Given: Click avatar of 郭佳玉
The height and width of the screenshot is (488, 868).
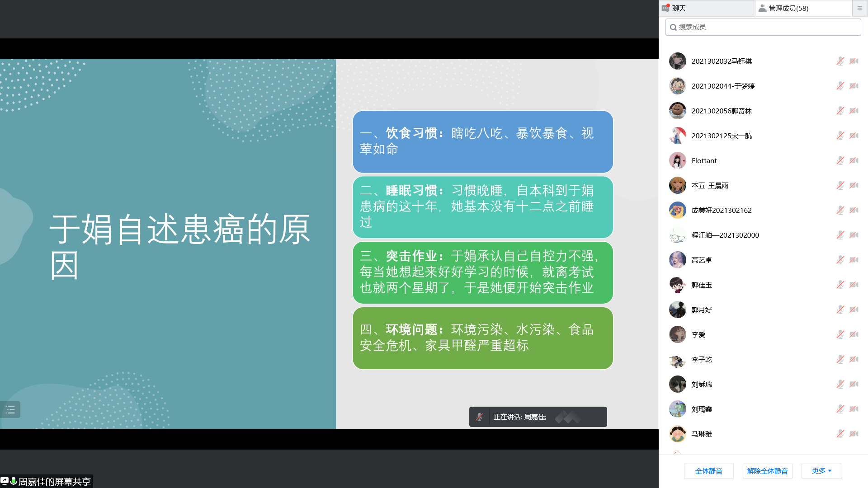Looking at the screenshot, I should (677, 285).
